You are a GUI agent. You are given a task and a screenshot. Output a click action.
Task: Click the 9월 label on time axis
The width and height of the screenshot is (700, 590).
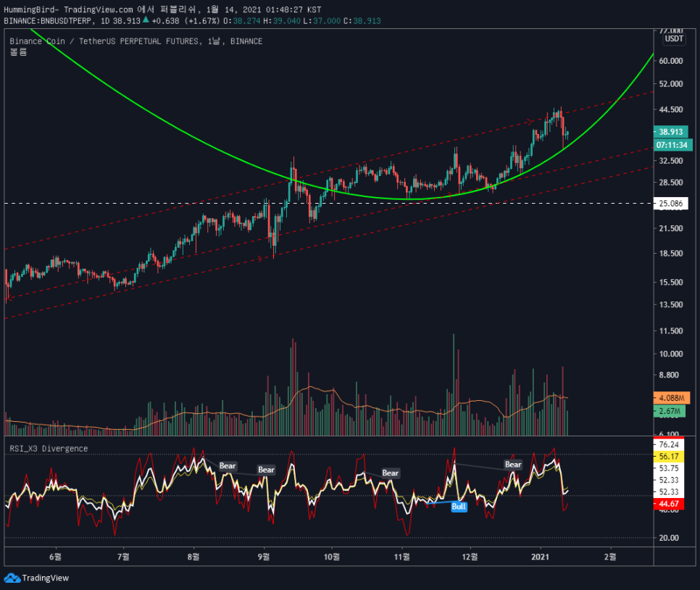click(264, 557)
